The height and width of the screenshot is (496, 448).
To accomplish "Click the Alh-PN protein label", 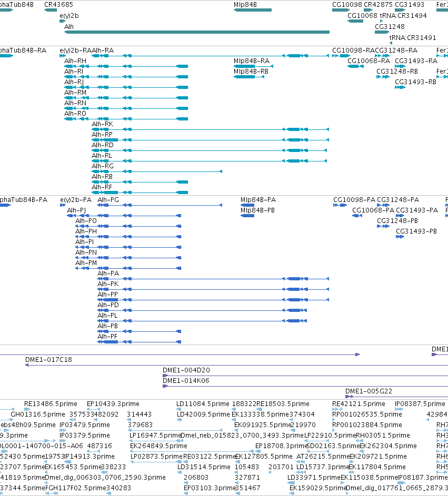I will 86,252.
